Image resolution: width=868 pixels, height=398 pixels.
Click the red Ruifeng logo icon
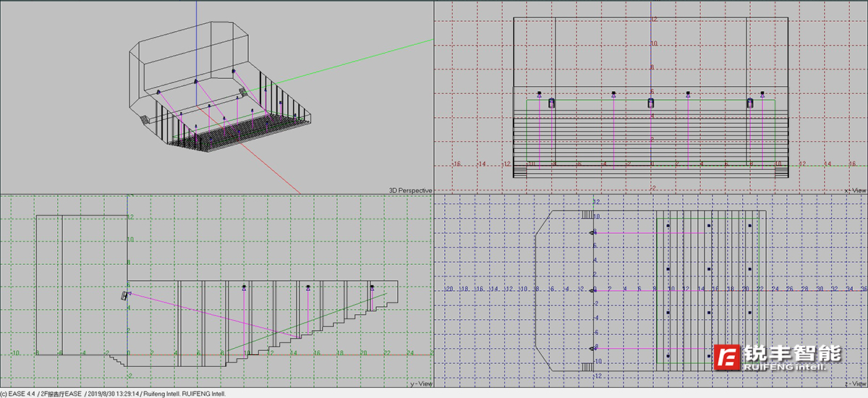click(726, 357)
